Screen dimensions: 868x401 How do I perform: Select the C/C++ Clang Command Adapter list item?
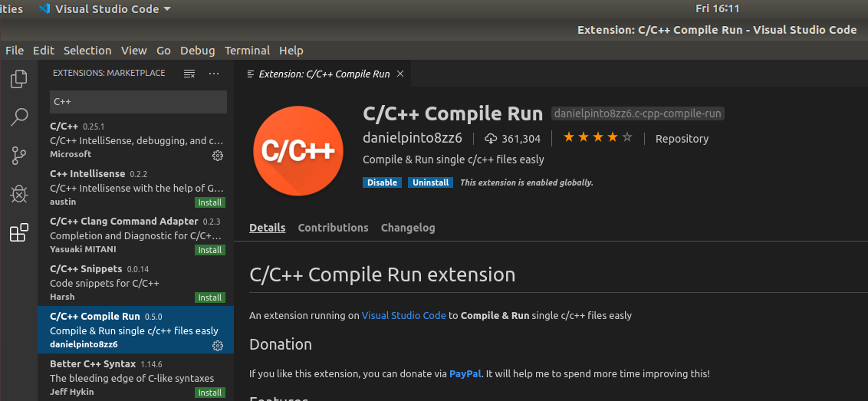[x=136, y=235]
